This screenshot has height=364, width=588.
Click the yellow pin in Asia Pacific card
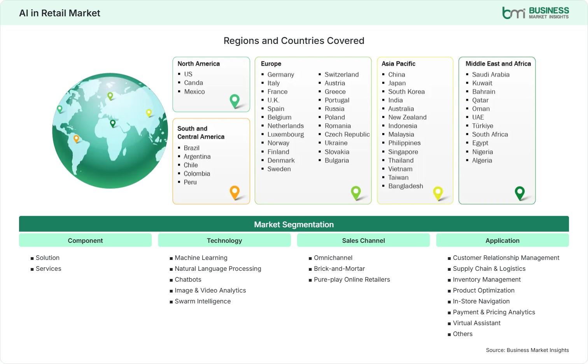pyautogui.click(x=438, y=193)
